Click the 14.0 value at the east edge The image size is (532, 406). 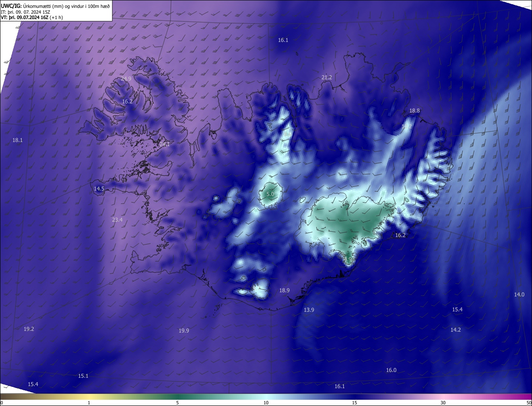[x=519, y=295]
